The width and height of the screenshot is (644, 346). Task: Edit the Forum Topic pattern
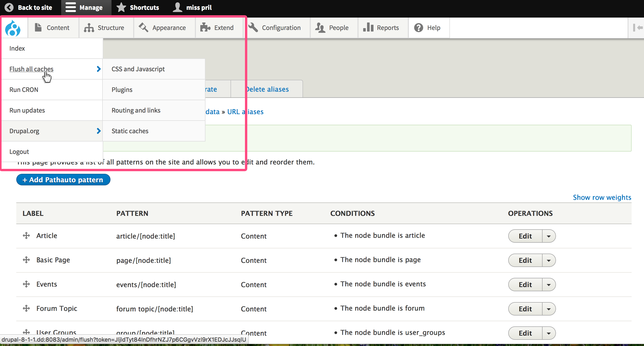click(525, 309)
